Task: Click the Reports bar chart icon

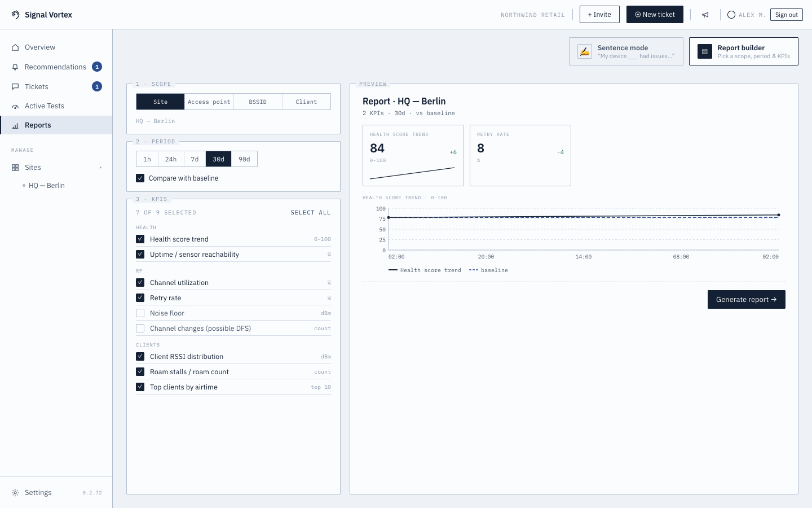Action: (x=15, y=125)
